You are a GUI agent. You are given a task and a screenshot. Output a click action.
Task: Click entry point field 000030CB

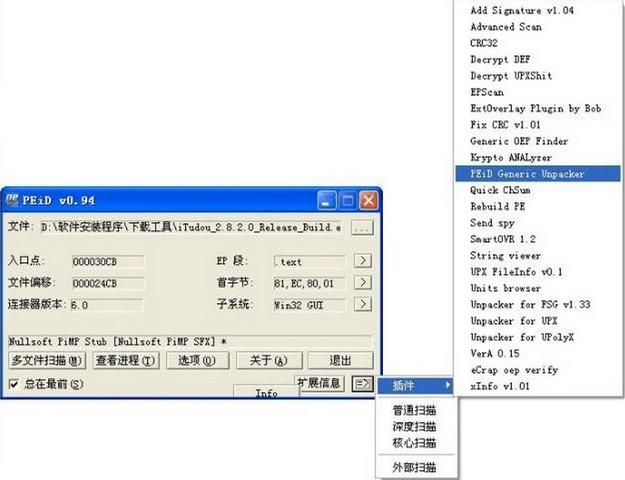pyautogui.click(x=108, y=262)
